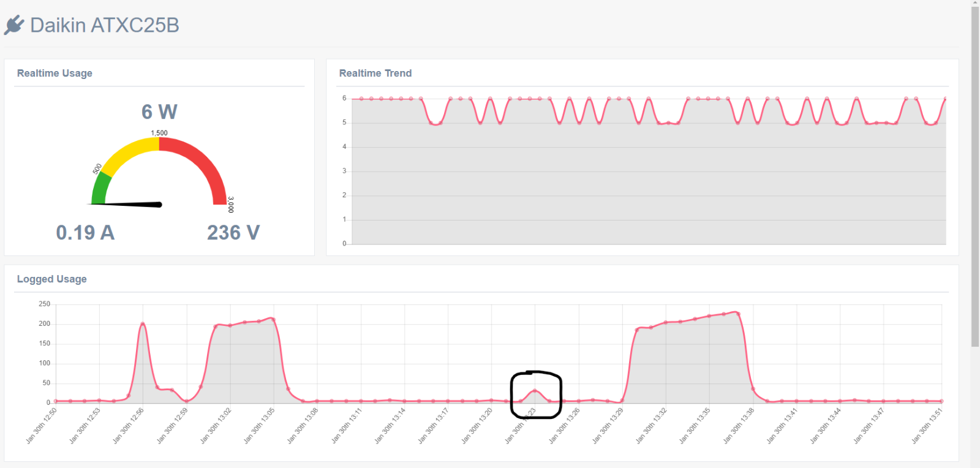Click the 250 y-axis label in Logged Usage
The height and width of the screenshot is (468, 980).
pos(45,304)
